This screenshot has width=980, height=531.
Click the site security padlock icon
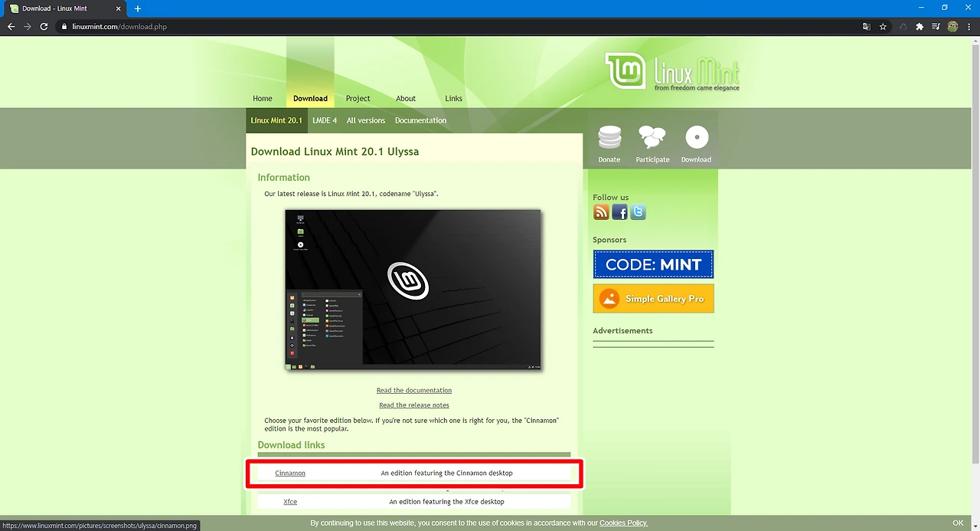click(x=65, y=26)
